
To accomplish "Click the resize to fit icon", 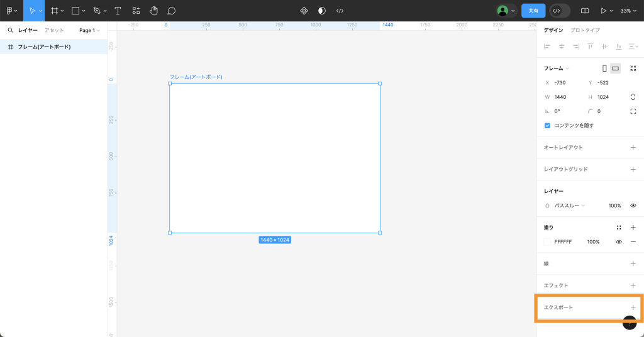I will point(633,68).
